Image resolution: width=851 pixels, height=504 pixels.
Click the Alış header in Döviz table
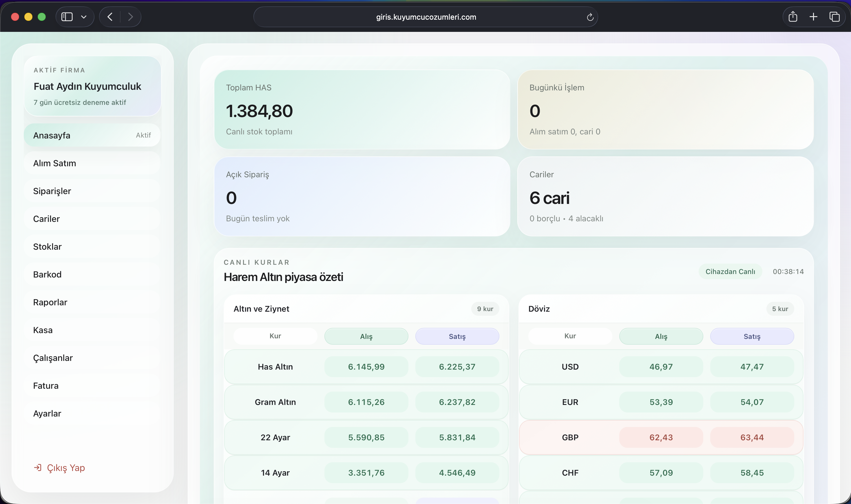(x=661, y=336)
